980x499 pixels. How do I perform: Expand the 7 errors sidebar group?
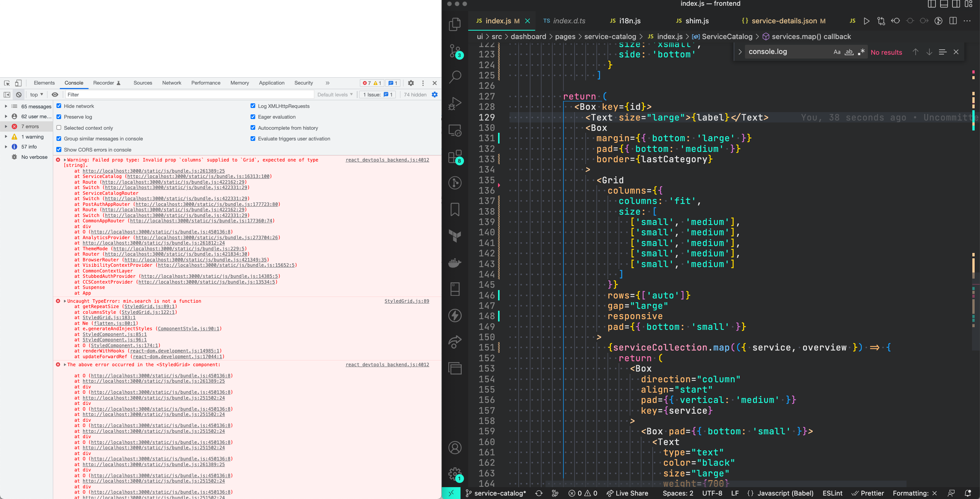click(6, 126)
